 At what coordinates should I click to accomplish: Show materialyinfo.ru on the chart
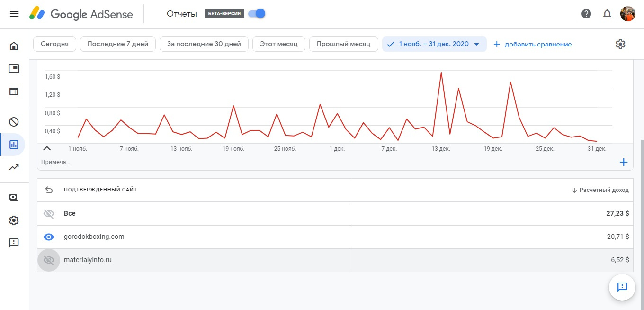tap(49, 260)
